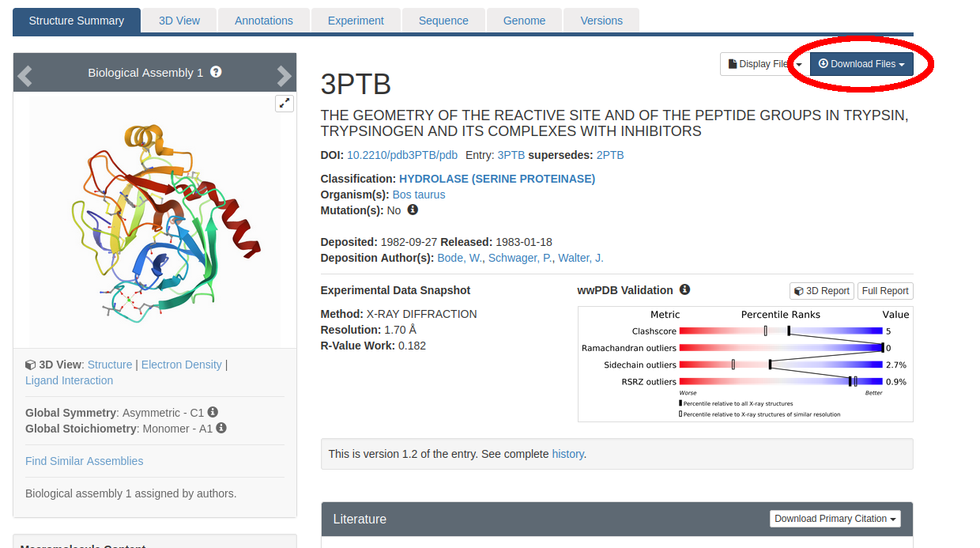The image size is (980, 548).
Task: Open the Entry 3PTB link
Action: point(511,155)
